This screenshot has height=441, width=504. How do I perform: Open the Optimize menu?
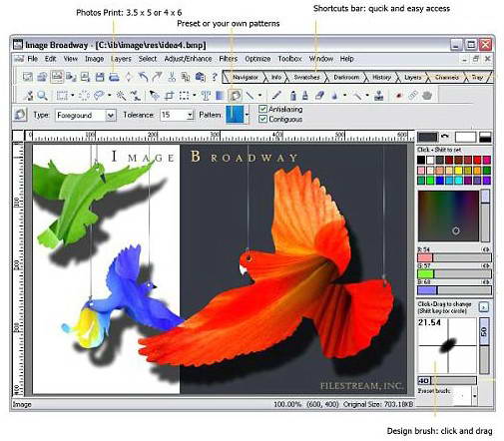(x=257, y=59)
